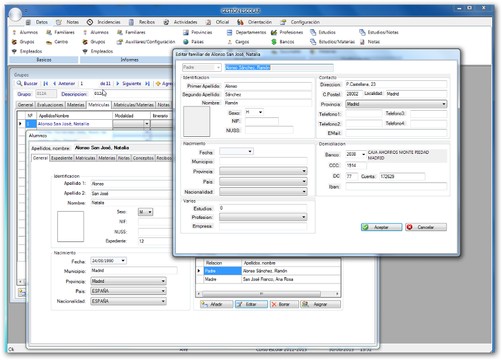
Task: Open Sexo dropdown in Alumnos window
Action: pos(150,212)
